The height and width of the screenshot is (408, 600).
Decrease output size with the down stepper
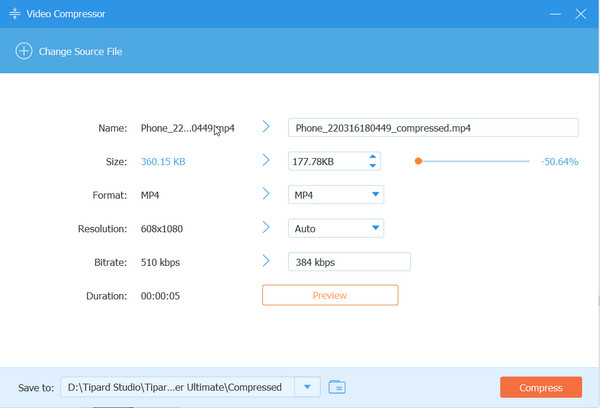point(372,166)
